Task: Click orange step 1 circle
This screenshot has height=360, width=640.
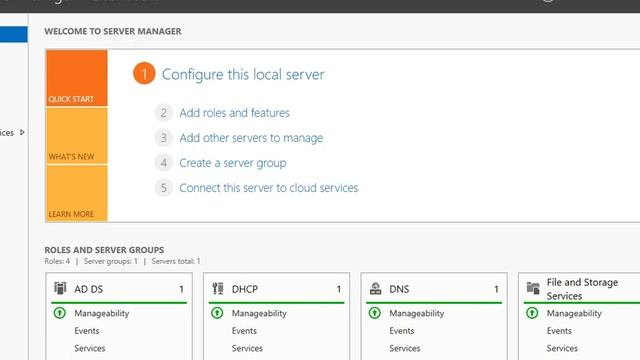Action: coord(144,73)
